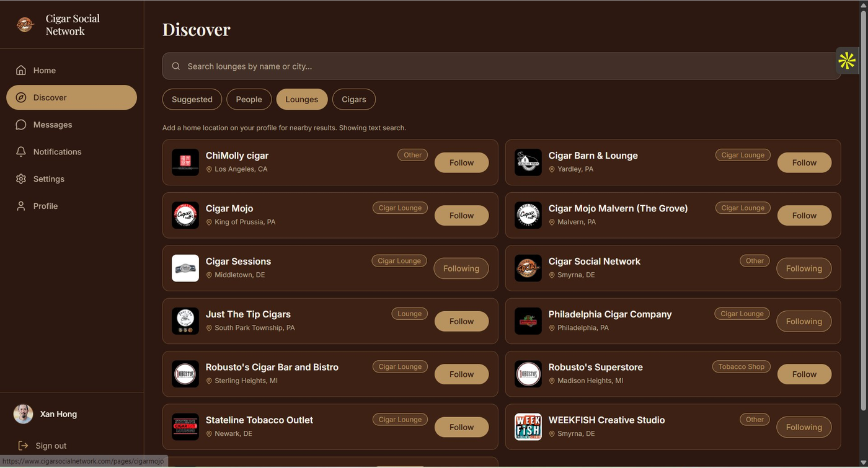868x468 pixels.
Task: Unfollow Cigar Social Network via Following toggle
Action: click(x=804, y=268)
